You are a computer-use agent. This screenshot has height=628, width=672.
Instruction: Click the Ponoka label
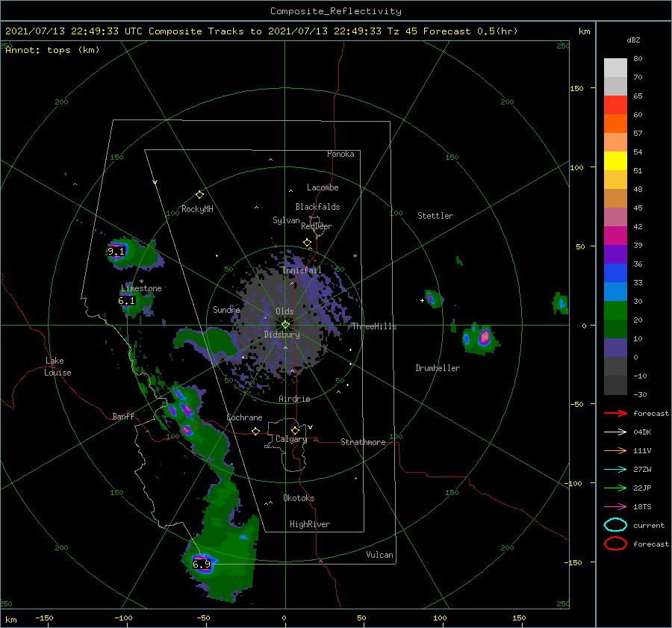pyautogui.click(x=340, y=154)
